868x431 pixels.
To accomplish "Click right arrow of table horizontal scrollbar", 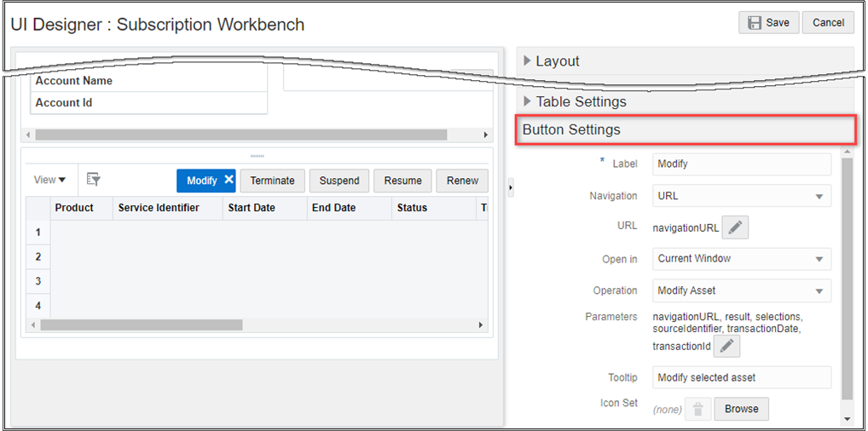I will (481, 325).
